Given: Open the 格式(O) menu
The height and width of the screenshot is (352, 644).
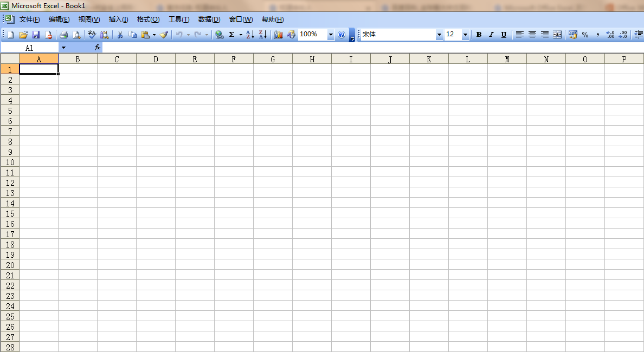Looking at the screenshot, I should point(149,19).
